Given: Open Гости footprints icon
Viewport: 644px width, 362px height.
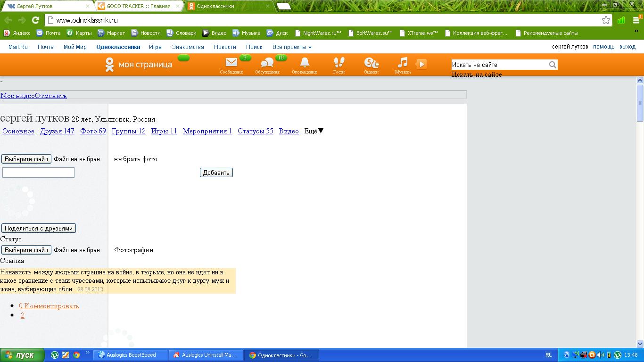Looking at the screenshot, I should coord(339,63).
